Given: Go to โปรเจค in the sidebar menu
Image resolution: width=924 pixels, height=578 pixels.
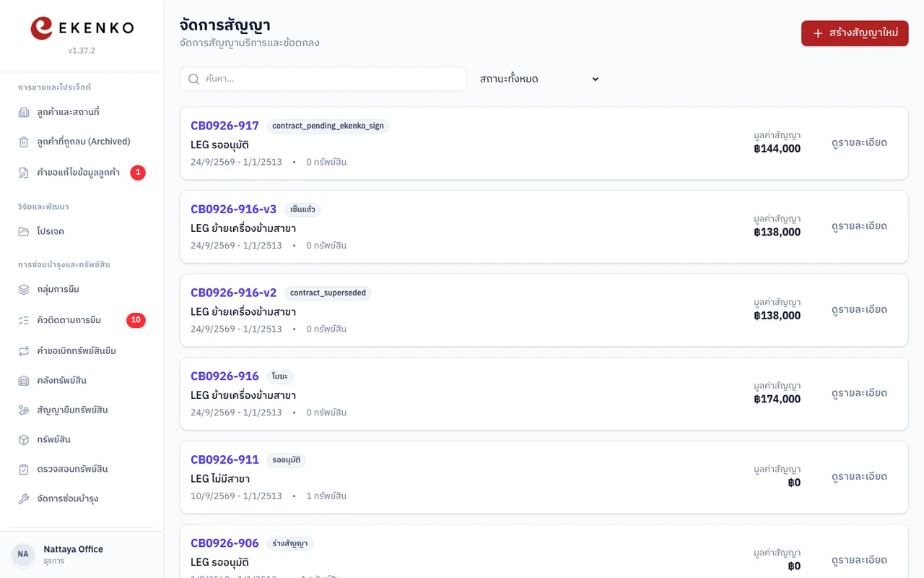Looking at the screenshot, I should tap(82, 231).
